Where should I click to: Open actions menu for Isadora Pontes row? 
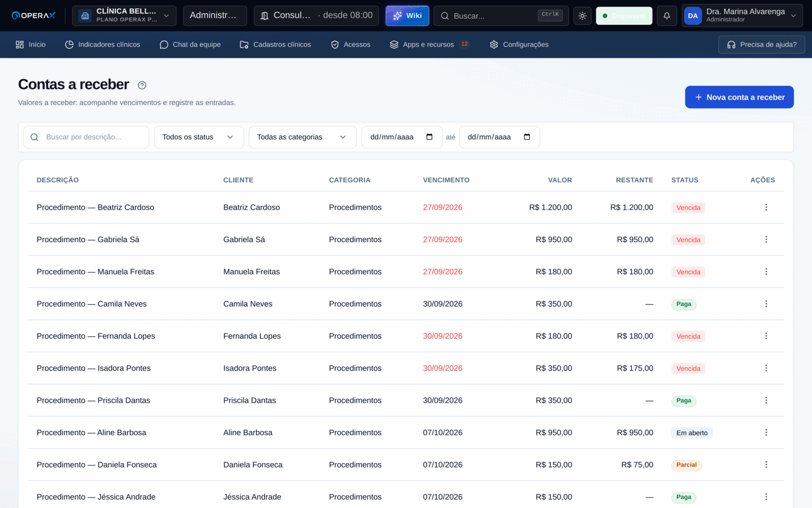click(x=766, y=368)
